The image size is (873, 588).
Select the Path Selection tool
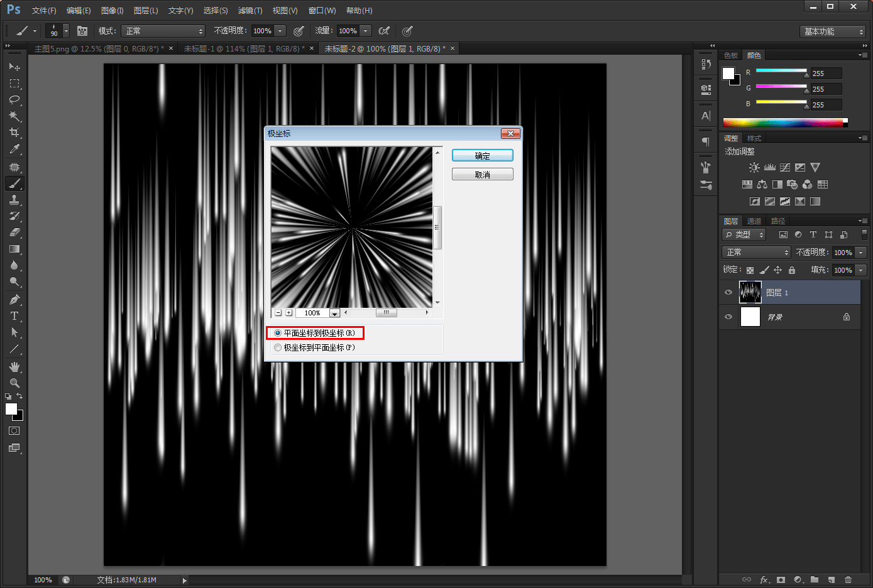14,332
